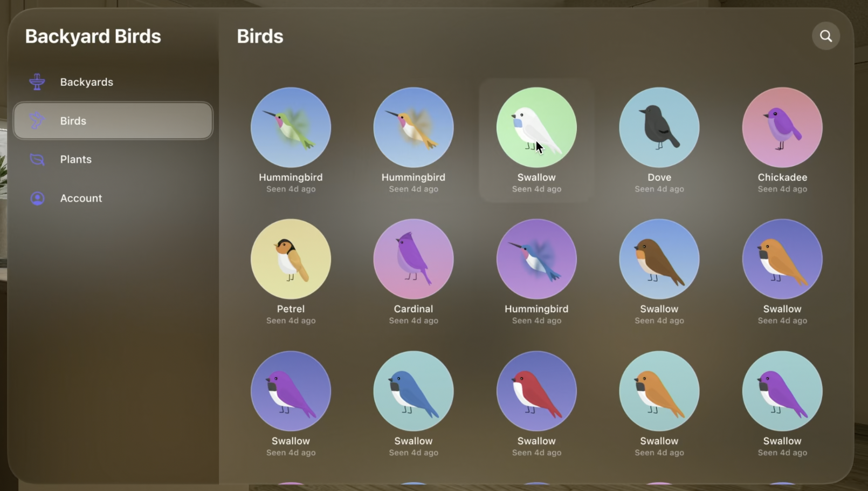
Task: Click the Plants leaf icon
Action: [37, 160]
